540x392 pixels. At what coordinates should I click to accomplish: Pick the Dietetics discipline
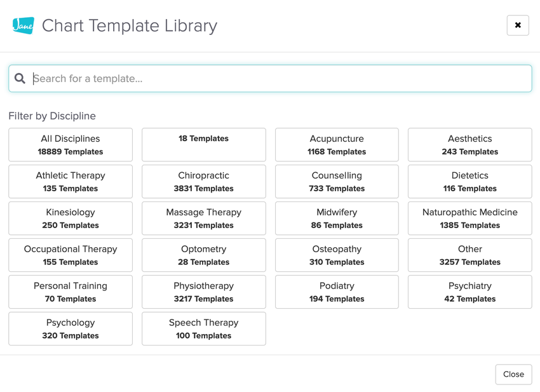(469, 182)
